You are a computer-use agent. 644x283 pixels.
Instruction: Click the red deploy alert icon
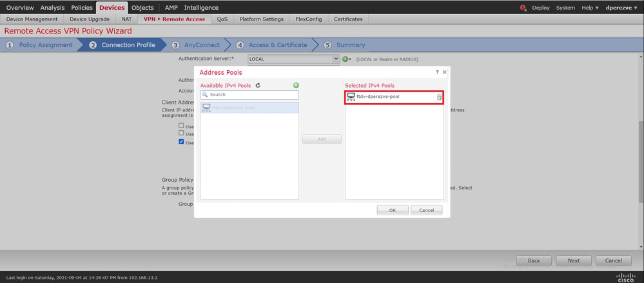click(523, 8)
